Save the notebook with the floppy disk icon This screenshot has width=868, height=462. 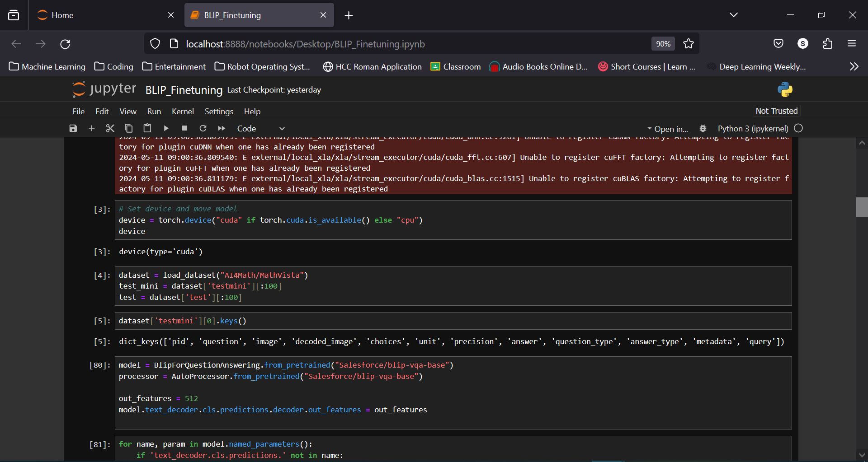click(73, 128)
